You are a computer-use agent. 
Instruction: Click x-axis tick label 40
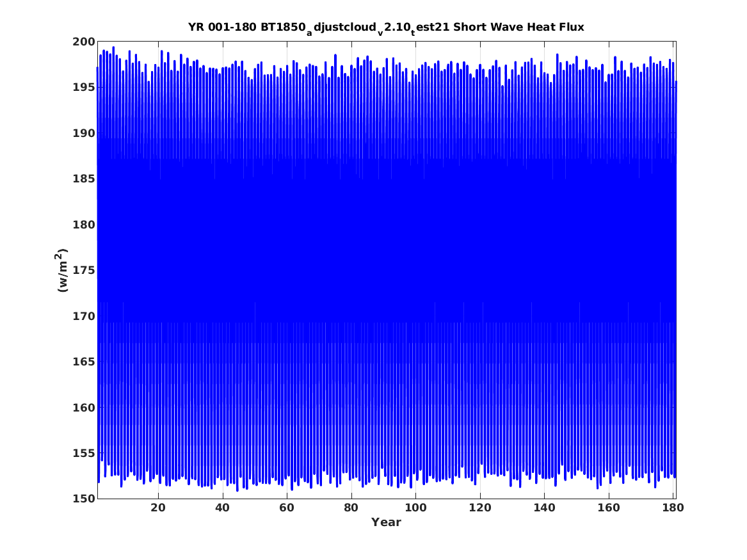223,508
